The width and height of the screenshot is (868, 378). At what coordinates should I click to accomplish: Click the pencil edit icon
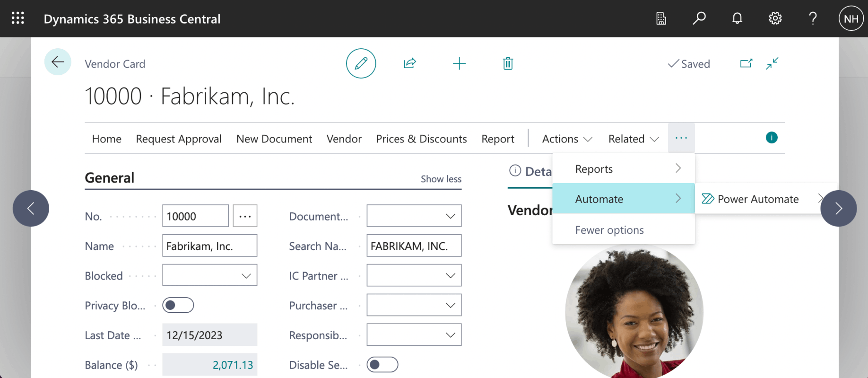tap(361, 63)
